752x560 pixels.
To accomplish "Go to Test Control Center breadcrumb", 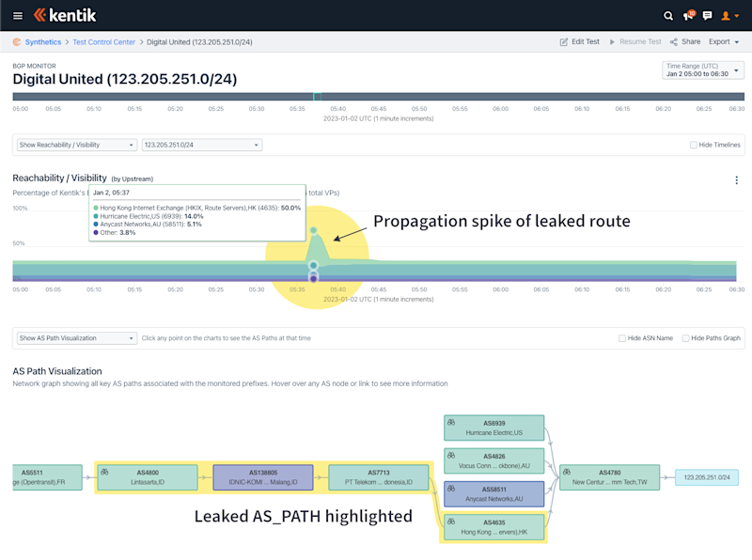I will pos(104,42).
